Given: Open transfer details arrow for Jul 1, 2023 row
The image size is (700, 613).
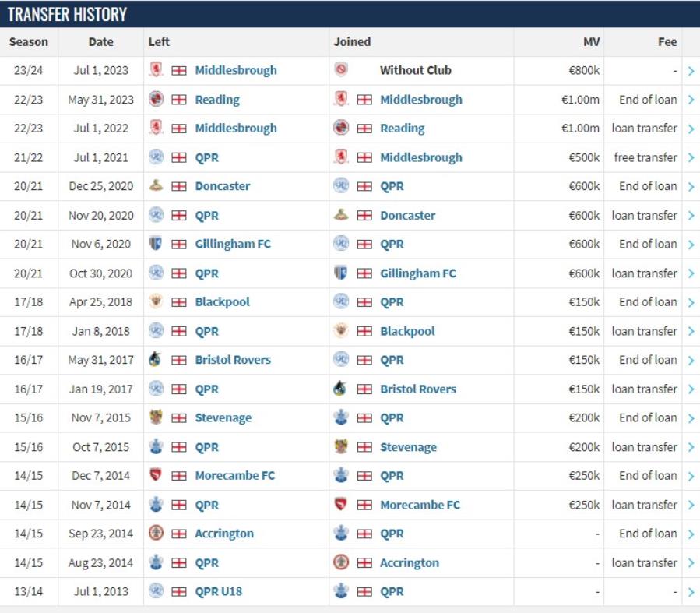Looking at the screenshot, I should (691, 71).
